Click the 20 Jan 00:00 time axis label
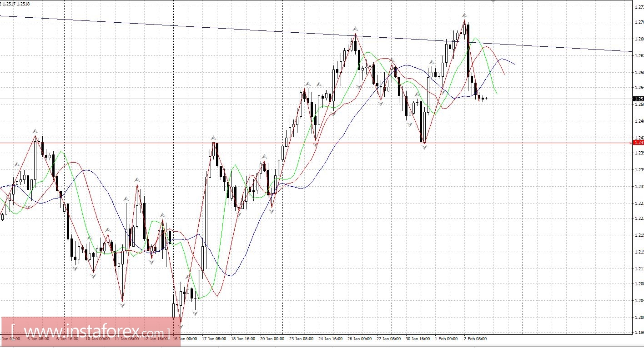The width and height of the screenshot is (644, 348). [x=272, y=339]
